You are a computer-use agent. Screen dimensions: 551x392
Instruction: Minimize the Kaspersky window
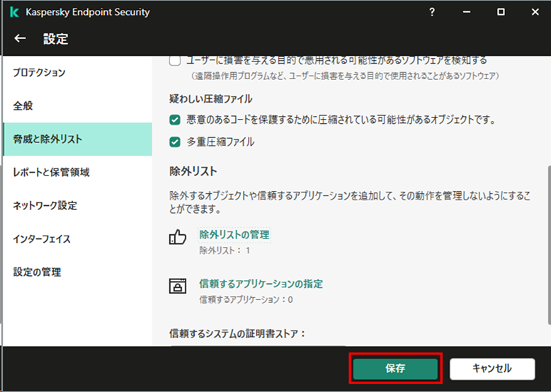click(466, 12)
